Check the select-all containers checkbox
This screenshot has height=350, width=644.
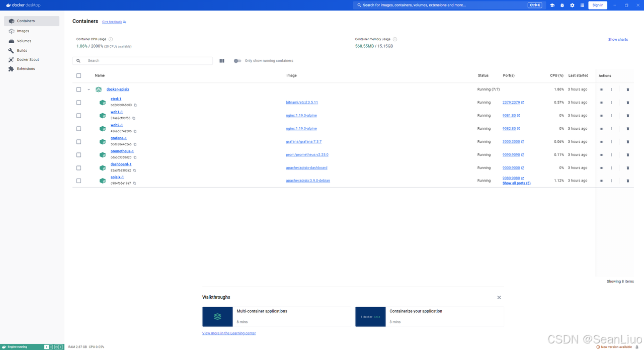pyautogui.click(x=78, y=75)
